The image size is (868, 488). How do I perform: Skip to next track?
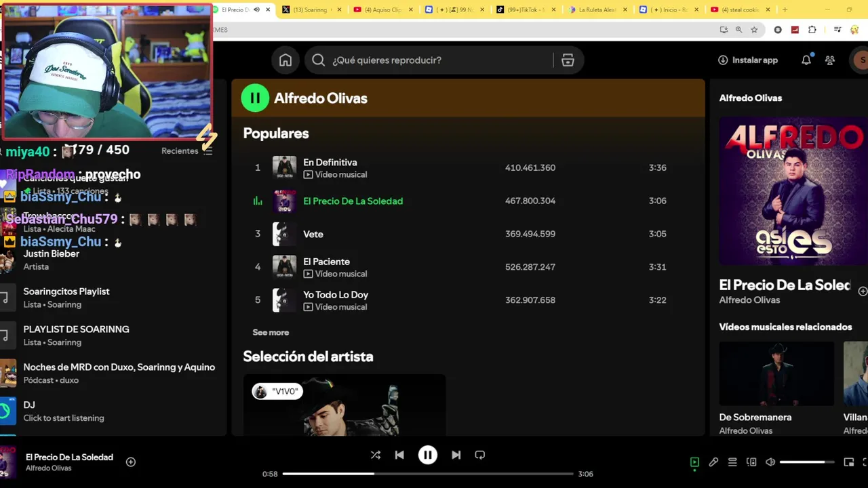click(456, 455)
